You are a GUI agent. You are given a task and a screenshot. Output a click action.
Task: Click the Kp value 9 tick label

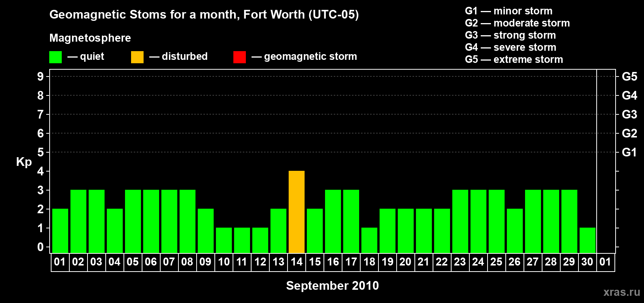tap(41, 77)
